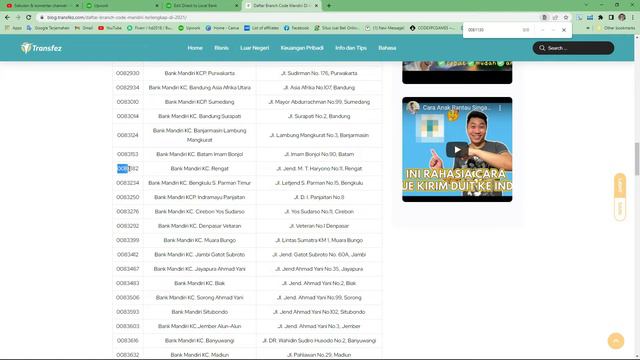This screenshot has width=640, height=360.
Task: Open the Home menu item
Action: pyautogui.click(x=195, y=48)
